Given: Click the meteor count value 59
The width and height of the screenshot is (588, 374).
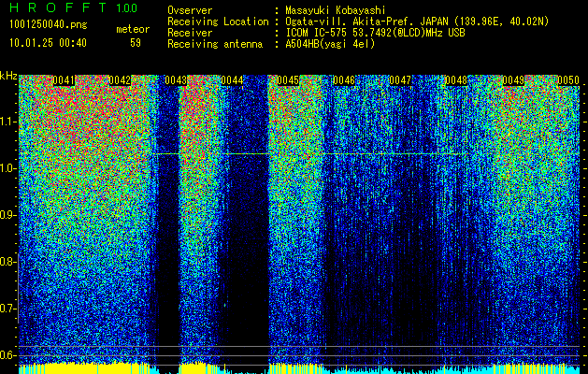Looking at the screenshot, I should pos(136,43).
